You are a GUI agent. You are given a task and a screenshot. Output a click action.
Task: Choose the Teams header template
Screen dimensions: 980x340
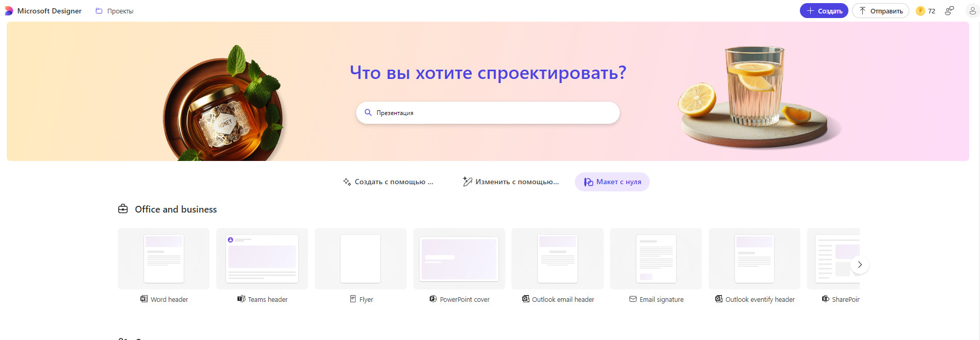click(x=262, y=258)
